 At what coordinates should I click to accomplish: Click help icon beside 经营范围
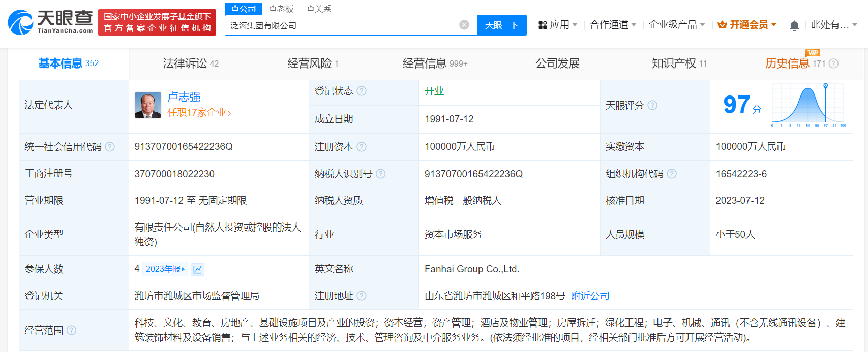click(72, 330)
